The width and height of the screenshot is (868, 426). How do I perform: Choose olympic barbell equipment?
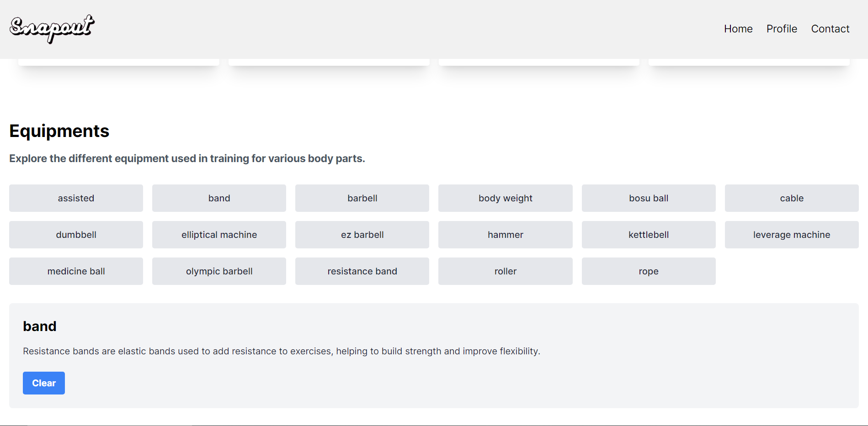point(219,271)
